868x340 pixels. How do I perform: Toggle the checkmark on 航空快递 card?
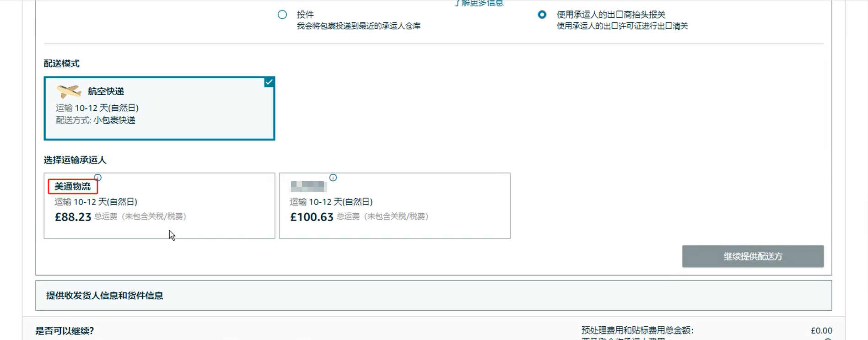coord(269,82)
